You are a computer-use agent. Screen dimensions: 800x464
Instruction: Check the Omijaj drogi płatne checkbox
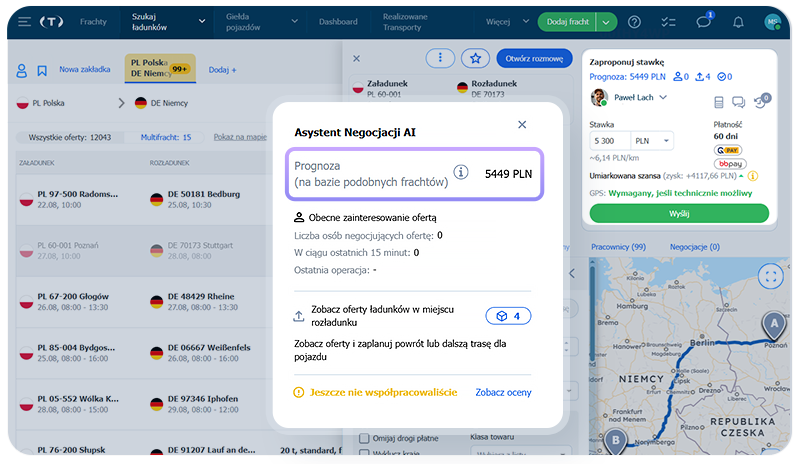364,438
